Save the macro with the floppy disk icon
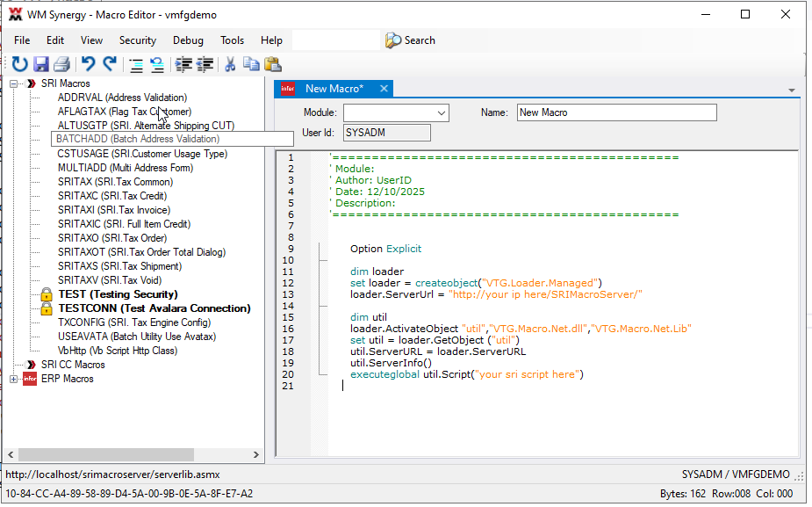 tap(41, 64)
